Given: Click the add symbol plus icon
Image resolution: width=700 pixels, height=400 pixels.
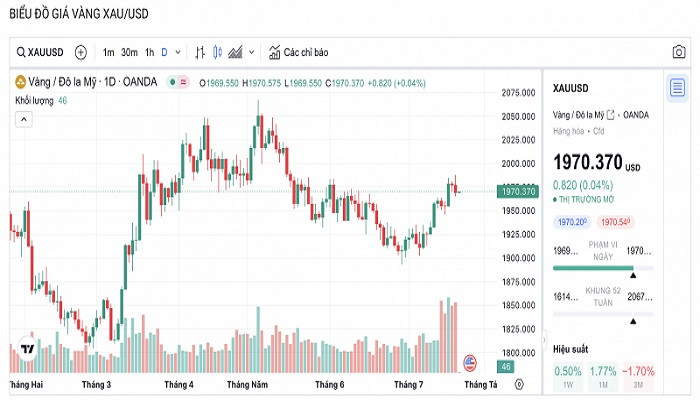Looking at the screenshot, I should pos(81,52).
